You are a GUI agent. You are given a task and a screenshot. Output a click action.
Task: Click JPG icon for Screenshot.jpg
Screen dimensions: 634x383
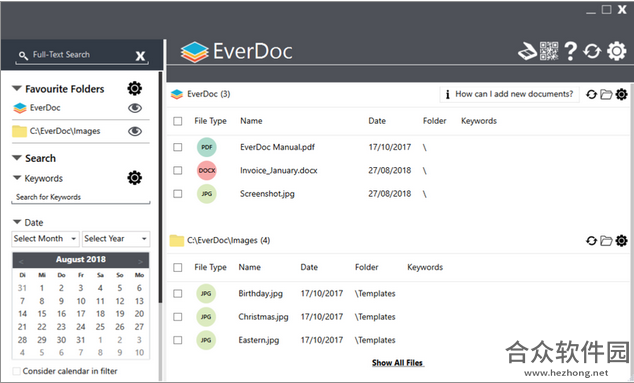(207, 194)
